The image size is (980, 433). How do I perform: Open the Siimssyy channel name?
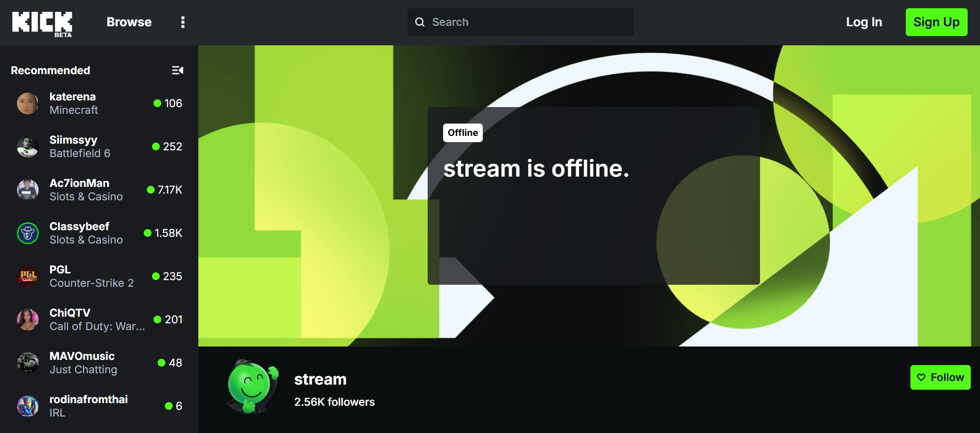point(73,140)
